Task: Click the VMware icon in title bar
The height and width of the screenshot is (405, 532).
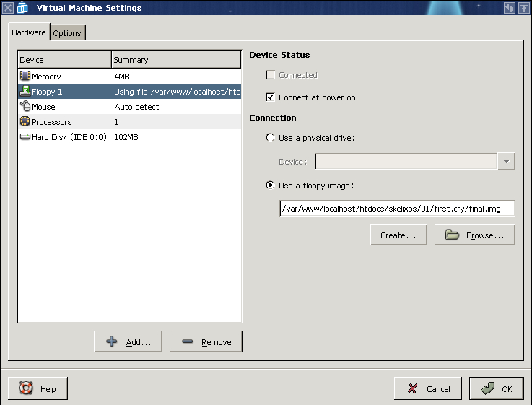Action: pos(22,7)
